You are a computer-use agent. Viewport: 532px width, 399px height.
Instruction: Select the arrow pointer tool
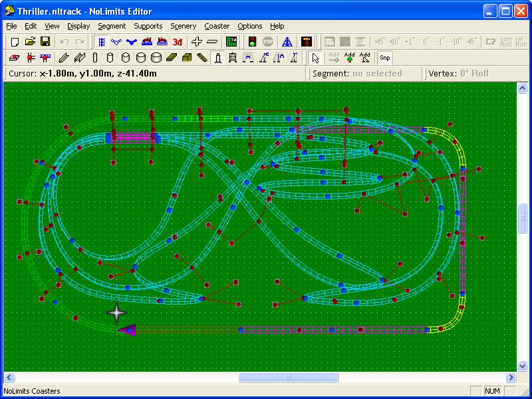(316, 58)
